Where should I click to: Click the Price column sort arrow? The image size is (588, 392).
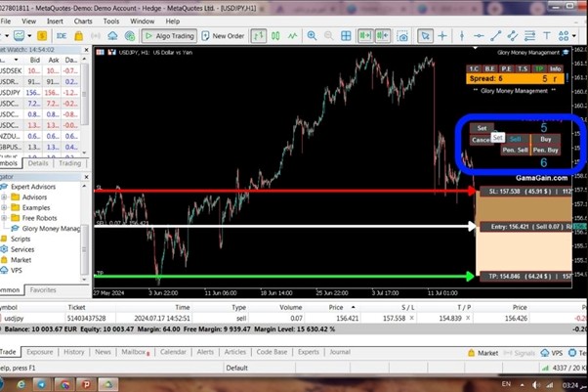(353, 307)
